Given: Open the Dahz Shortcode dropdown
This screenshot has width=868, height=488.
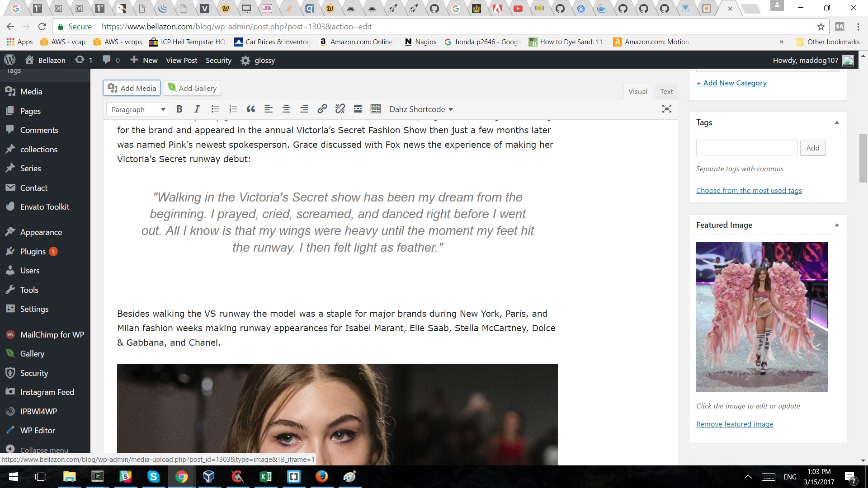Looking at the screenshot, I should (x=421, y=109).
